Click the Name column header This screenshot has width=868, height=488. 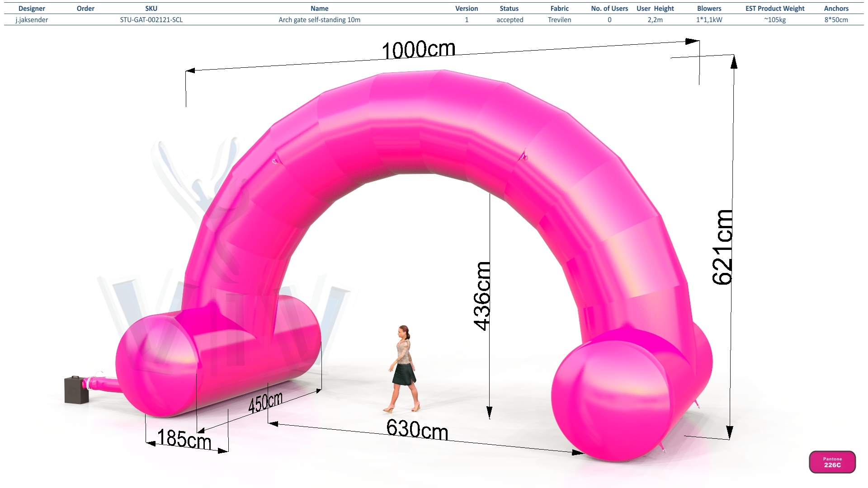coord(320,9)
